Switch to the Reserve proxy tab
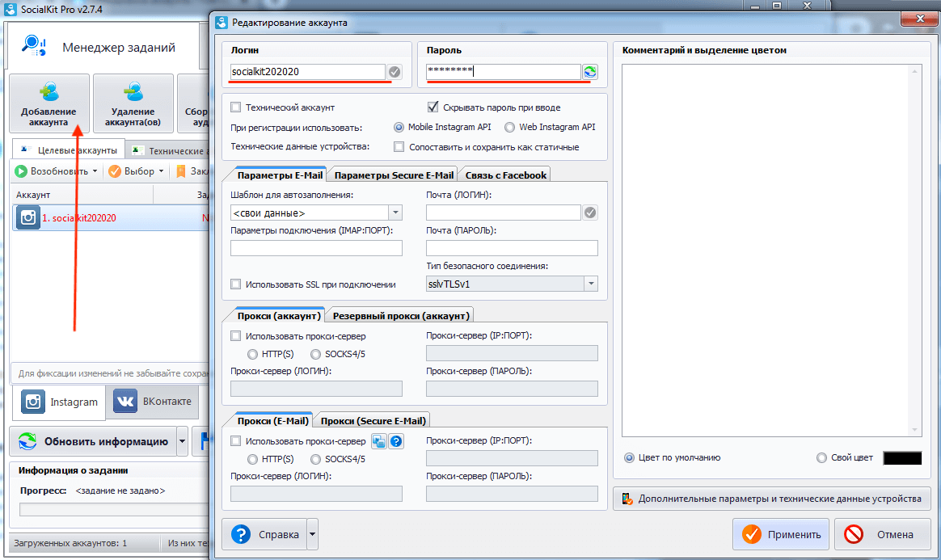Viewport: 941px width, 560px height. click(x=401, y=315)
